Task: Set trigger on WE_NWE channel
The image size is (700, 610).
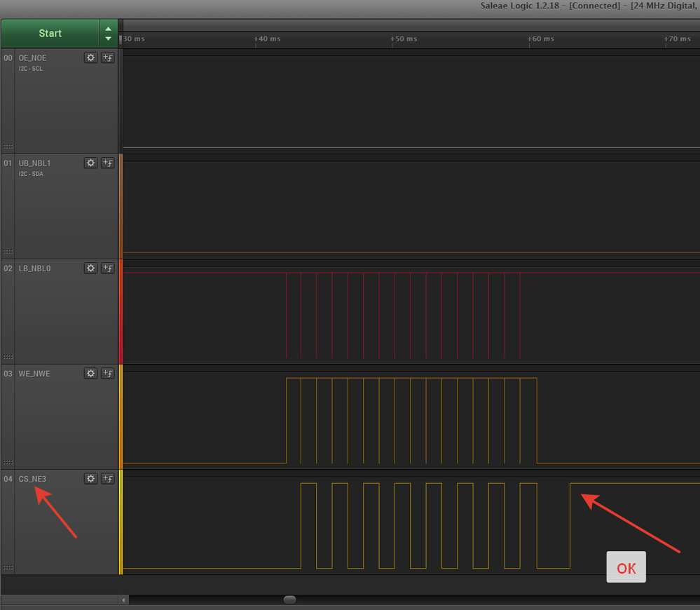Action: [108, 373]
